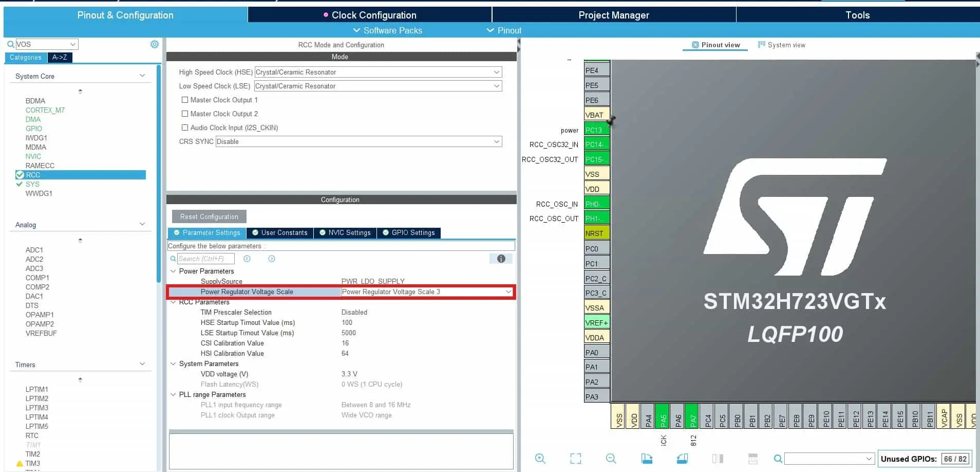This screenshot has height=472, width=980.
Task: Enable Audio Clock Input I2S_CKIN checkbox
Action: pos(185,128)
